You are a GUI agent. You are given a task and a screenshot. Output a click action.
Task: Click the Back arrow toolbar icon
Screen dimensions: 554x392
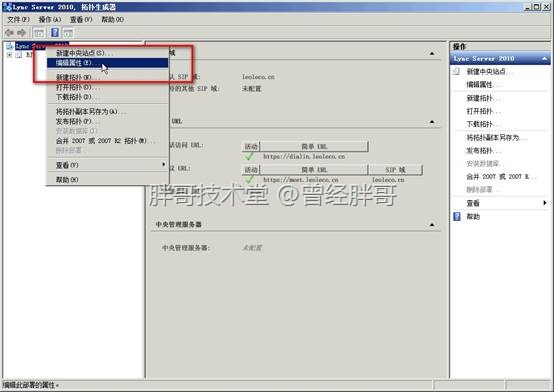coord(10,33)
